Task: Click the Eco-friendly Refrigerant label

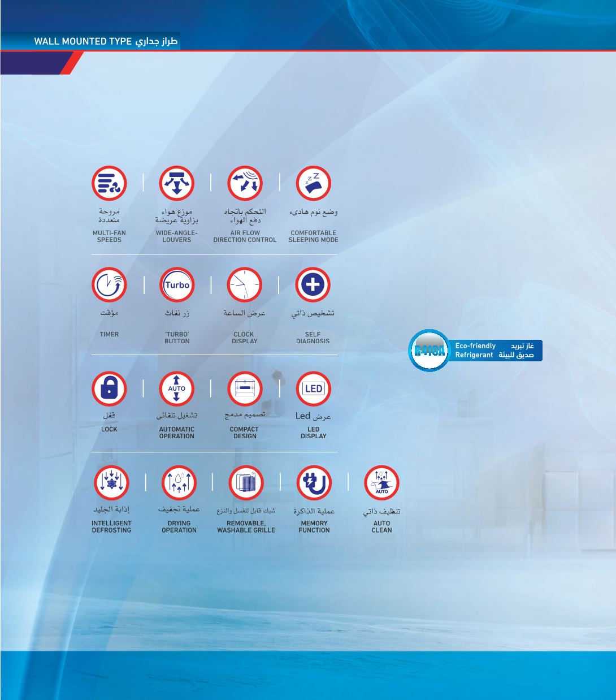Action: (x=475, y=351)
